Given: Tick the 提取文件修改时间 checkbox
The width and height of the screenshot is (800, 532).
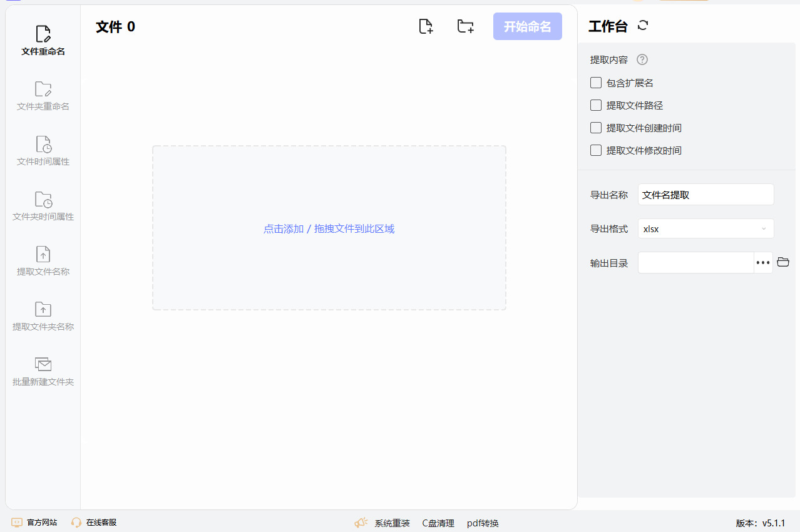Looking at the screenshot, I should [x=596, y=150].
